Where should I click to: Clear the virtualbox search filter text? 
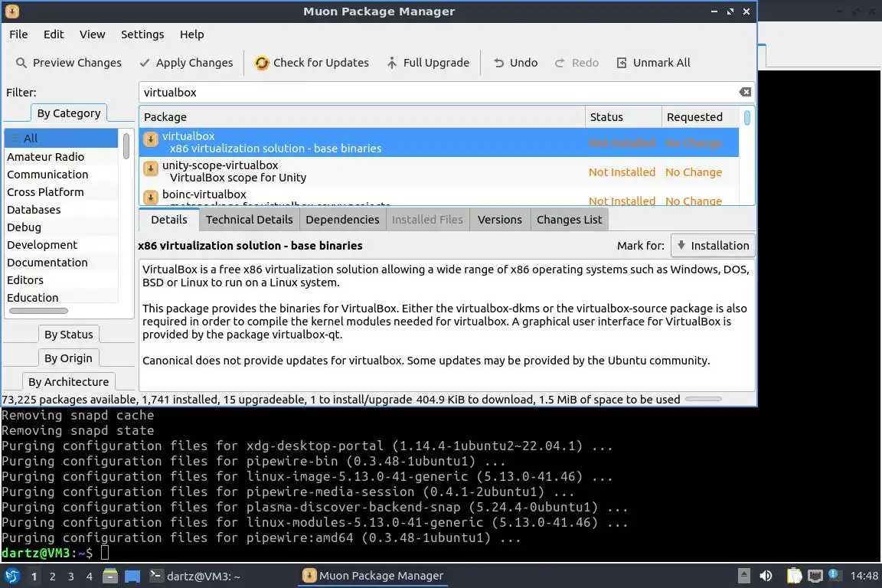coord(745,93)
